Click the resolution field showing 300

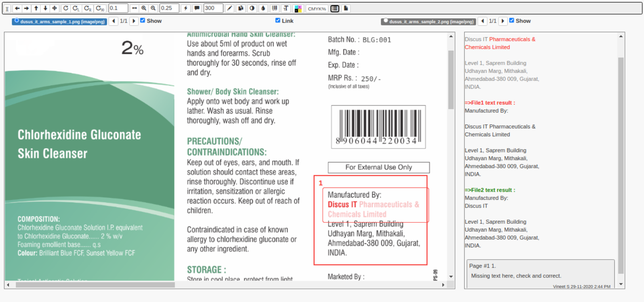213,8
